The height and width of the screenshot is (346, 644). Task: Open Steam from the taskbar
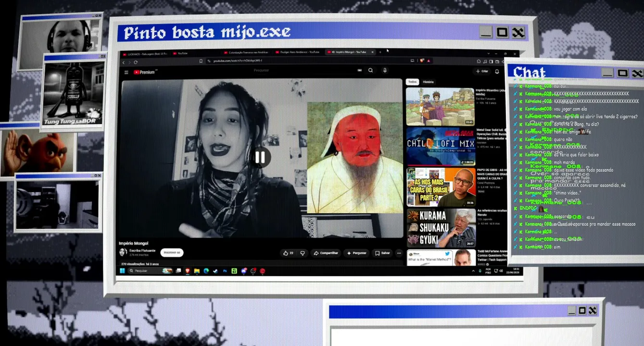click(x=215, y=271)
